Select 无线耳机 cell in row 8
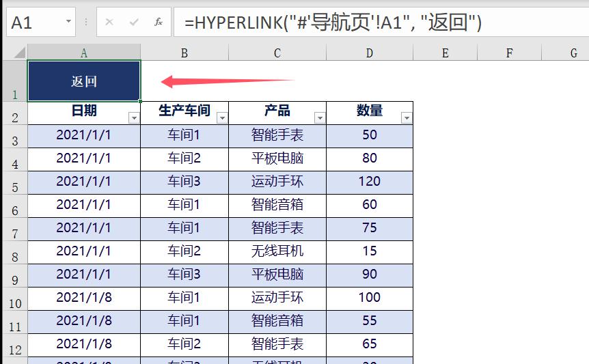 [277, 253]
